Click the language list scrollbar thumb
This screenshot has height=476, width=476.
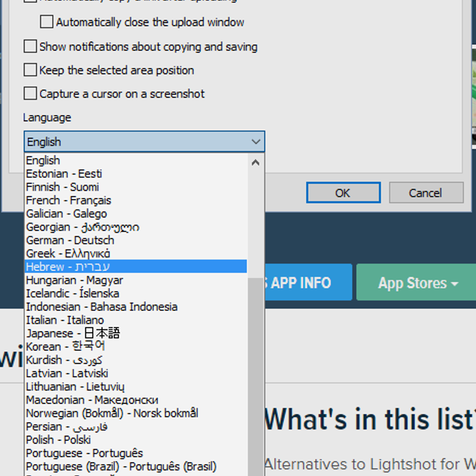pyautogui.click(x=255, y=376)
